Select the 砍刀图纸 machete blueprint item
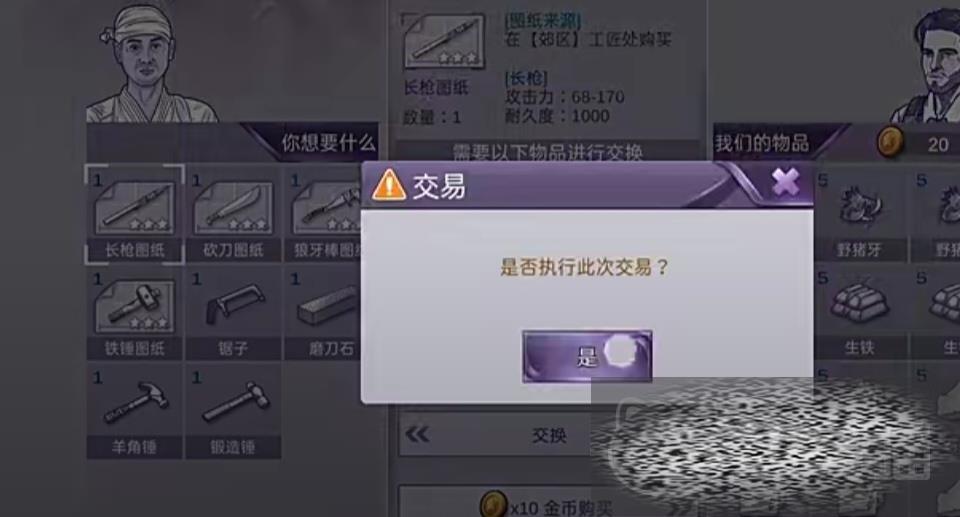The width and height of the screenshot is (960, 517). [x=233, y=214]
